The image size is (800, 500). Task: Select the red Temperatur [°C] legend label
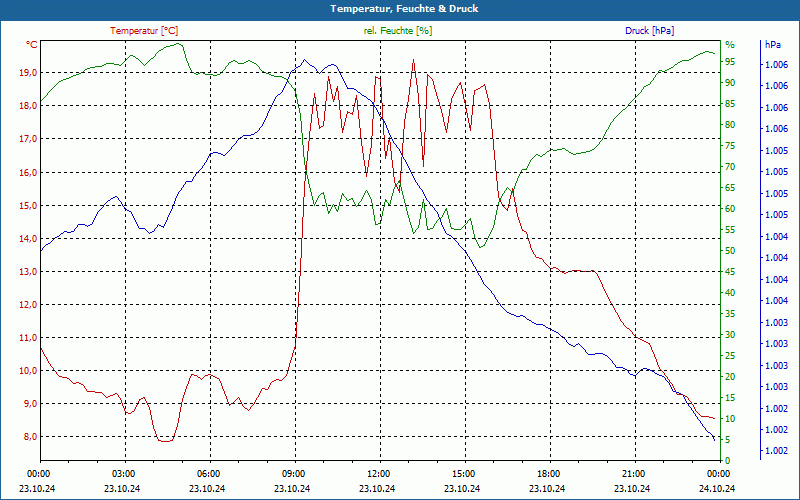tap(144, 31)
